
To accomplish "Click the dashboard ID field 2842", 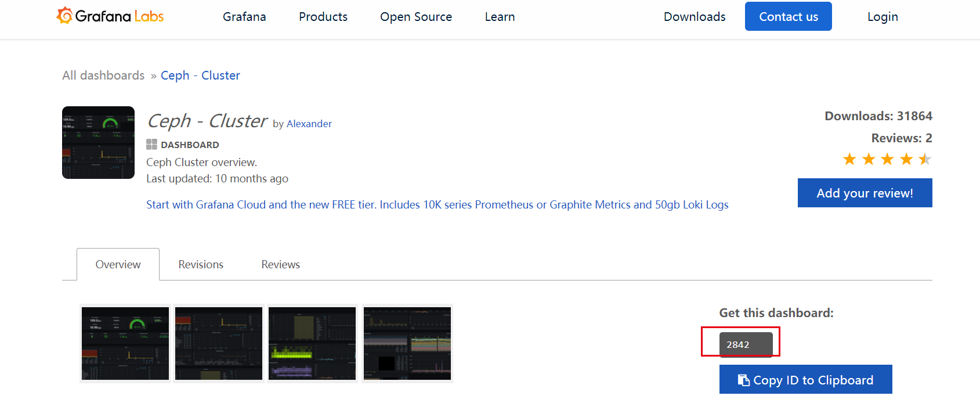I will pyautogui.click(x=746, y=344).
